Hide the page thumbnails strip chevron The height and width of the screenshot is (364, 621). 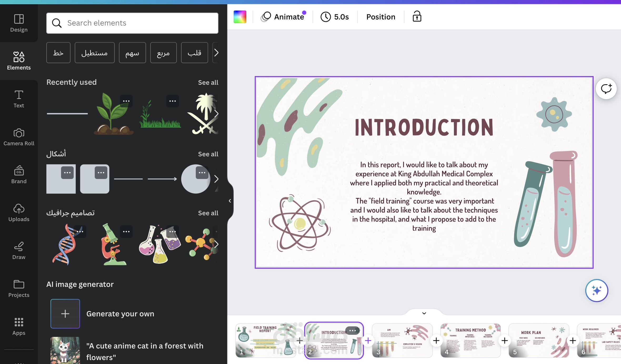pos(424,313)
